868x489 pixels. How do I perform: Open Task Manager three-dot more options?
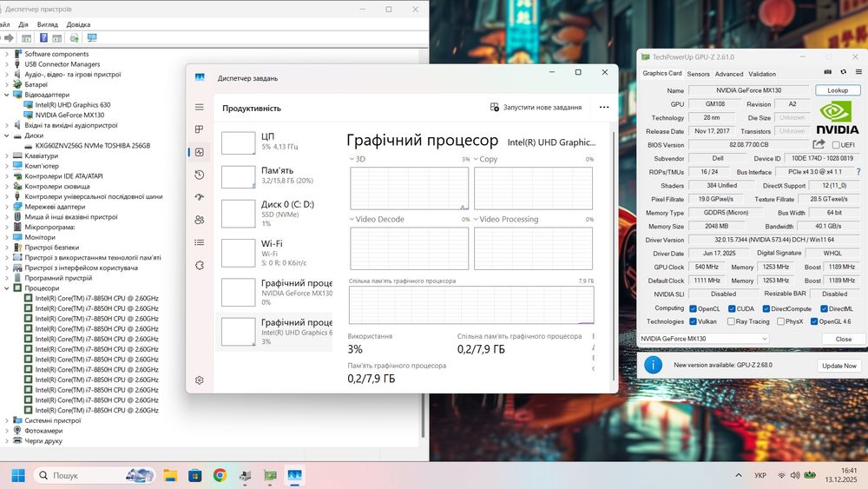(x=604, y=108)
